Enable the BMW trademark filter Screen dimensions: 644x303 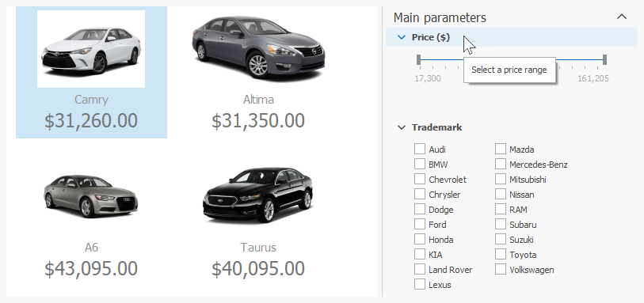coord(419,164)
